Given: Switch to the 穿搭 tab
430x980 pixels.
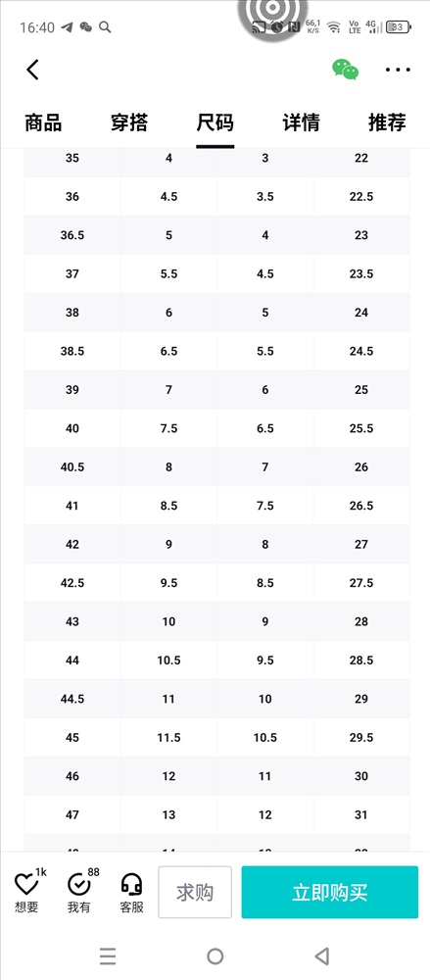Looking at the screenshot, I should pos(129,122).
